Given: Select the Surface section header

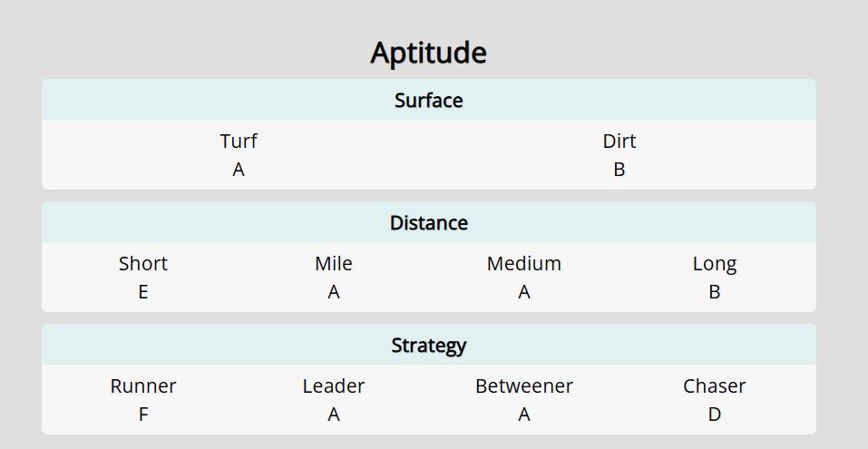Looking at the screenshot, I should (x=428, y=100).
